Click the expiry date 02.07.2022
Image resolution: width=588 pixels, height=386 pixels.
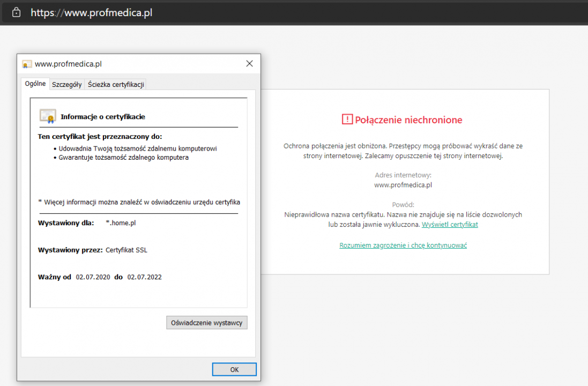[x=144, y=277]
